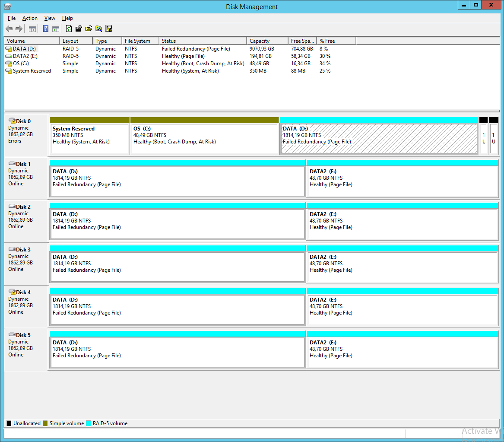The width and height of the screenshot is (504, 442).
Task: Click the black Unallocated legend swatch
Action: pos(9,423)
